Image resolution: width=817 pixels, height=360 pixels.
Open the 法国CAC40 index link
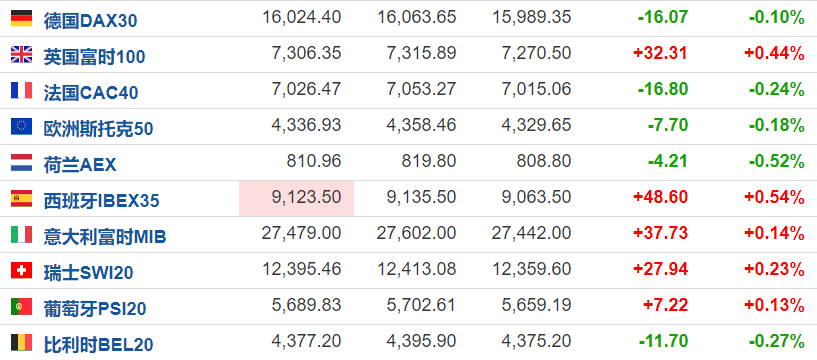[91, 93]
